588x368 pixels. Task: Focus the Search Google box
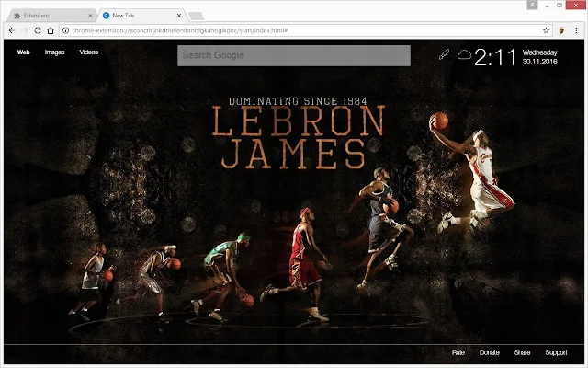point(294,55)
